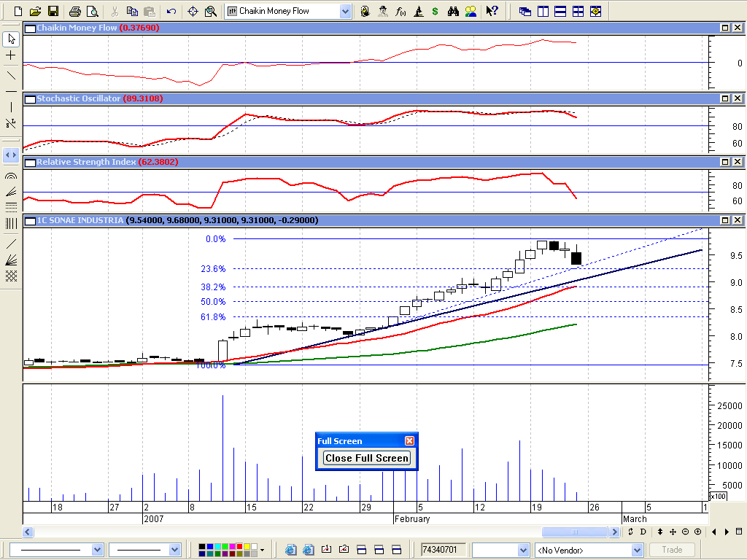
Task: Select the Fibonacci arcs drawing tool
Action: click(x=11, y=175)
